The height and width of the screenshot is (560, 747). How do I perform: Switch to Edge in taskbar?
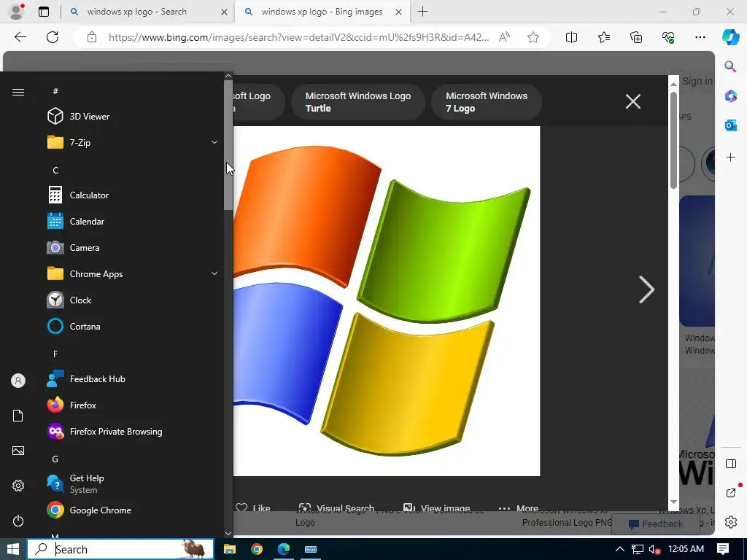point(284,549)
